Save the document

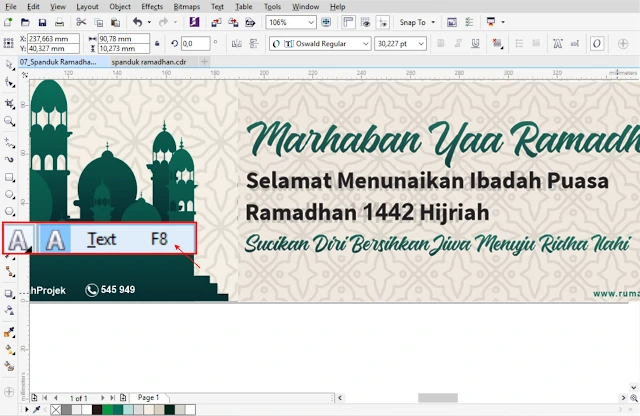(42, 22)
